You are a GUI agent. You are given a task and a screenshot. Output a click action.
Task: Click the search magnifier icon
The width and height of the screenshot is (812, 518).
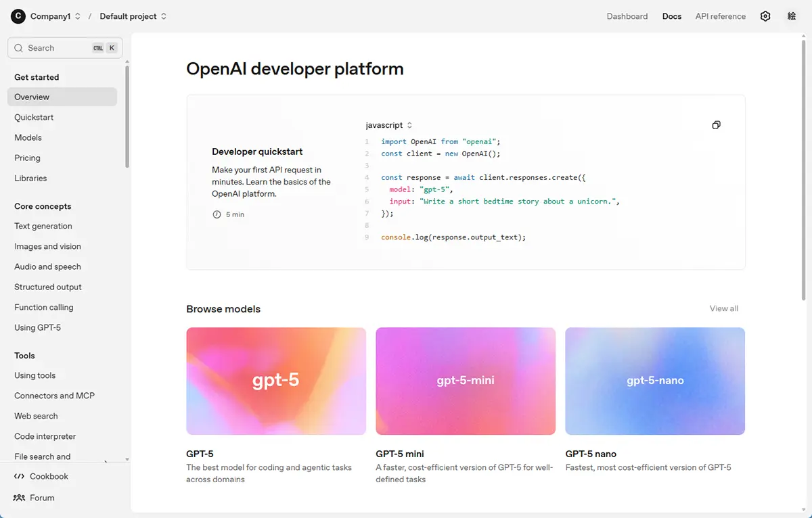tap(18, 48)
